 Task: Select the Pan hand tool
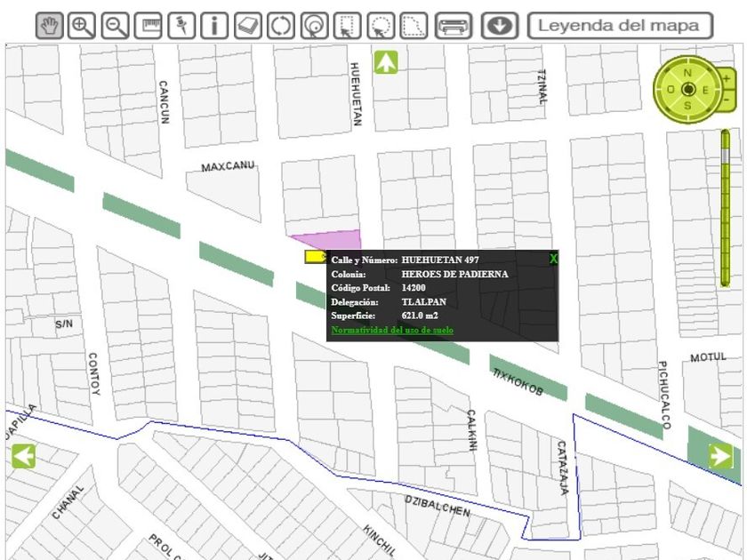click(x=50, y=26)
